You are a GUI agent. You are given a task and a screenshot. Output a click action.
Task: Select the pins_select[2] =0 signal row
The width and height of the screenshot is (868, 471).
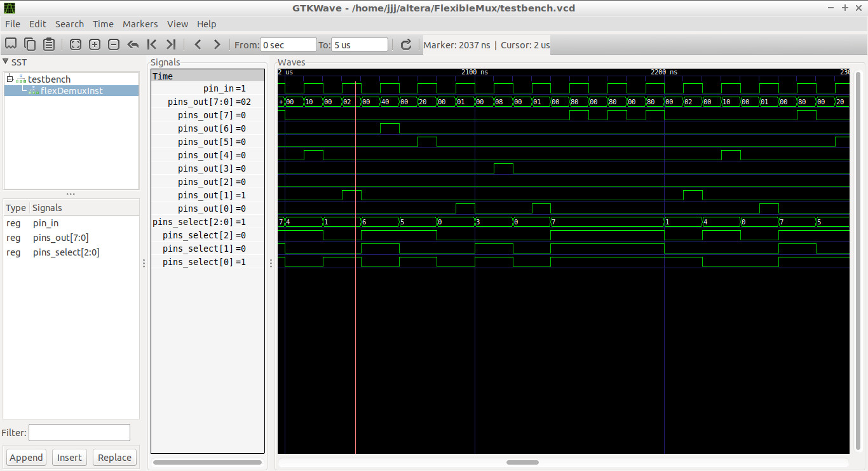[x=208, y=235]
